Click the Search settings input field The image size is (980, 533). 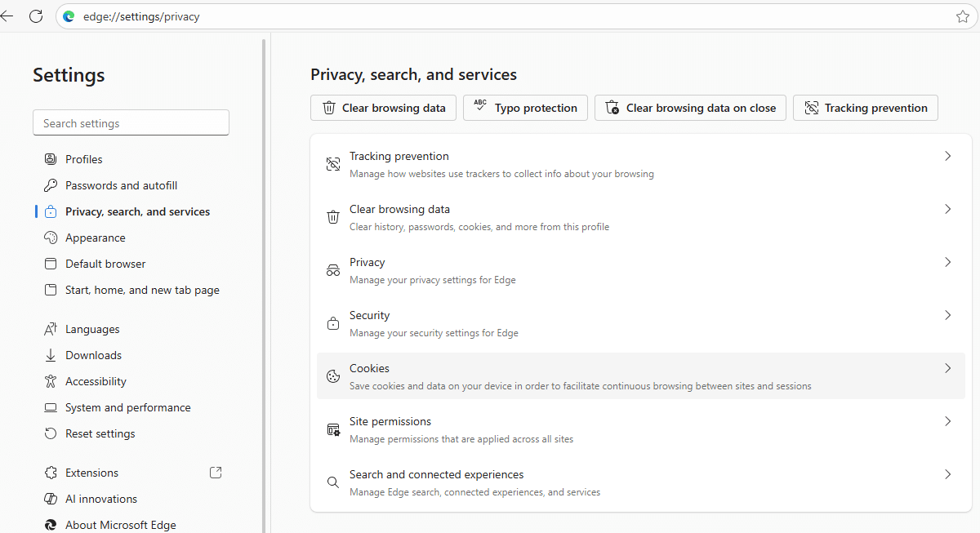[x=131, y=122]
